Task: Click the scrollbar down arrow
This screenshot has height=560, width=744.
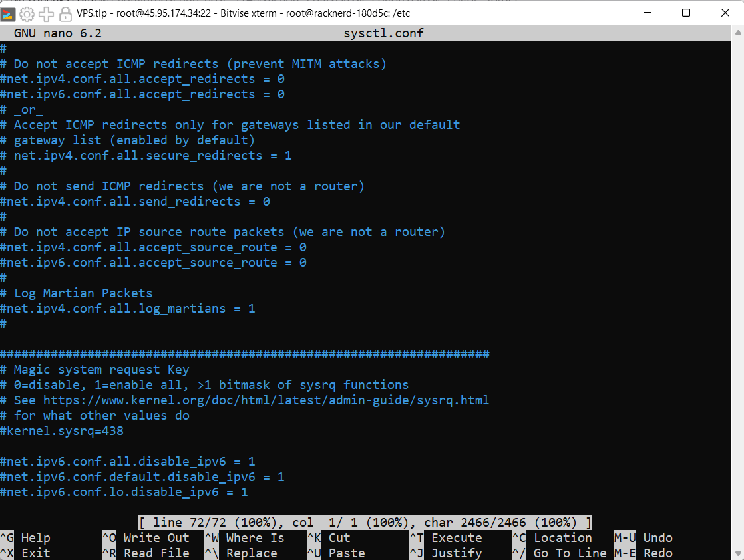Action: coord(738,553)
